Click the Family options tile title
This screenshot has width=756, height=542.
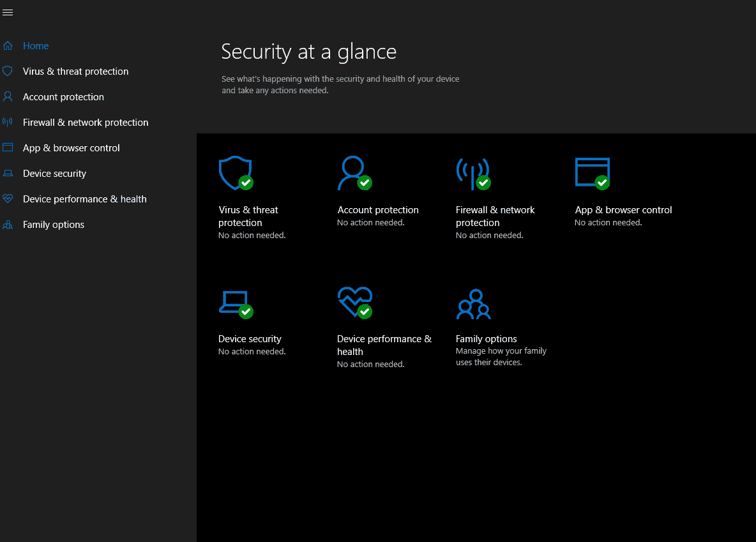coord(486,338)
